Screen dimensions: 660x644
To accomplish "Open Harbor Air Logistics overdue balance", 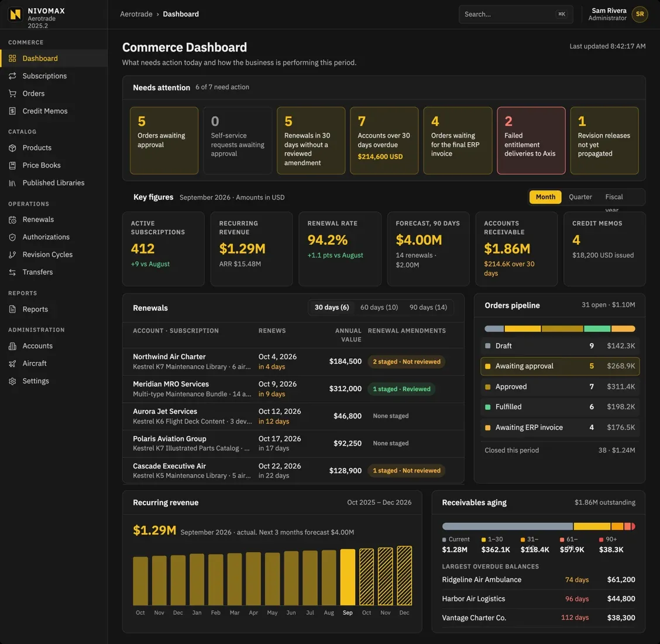I will (x=538, y=599).
